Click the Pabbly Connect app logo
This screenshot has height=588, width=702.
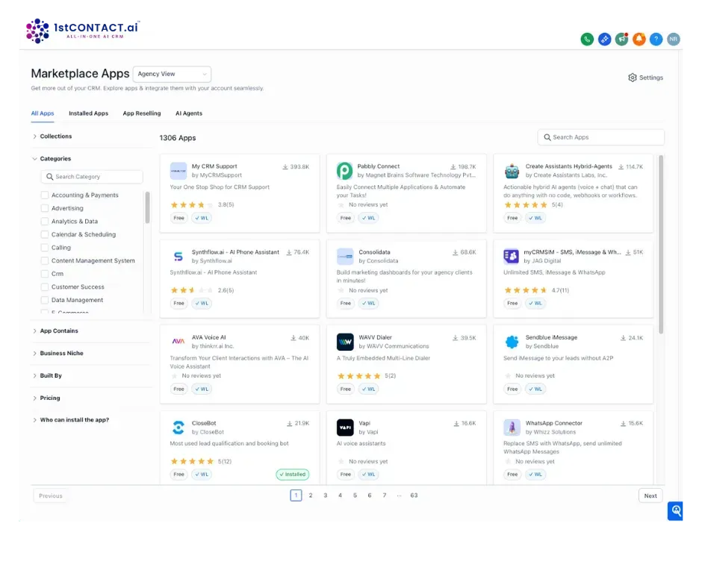[345, 171]
